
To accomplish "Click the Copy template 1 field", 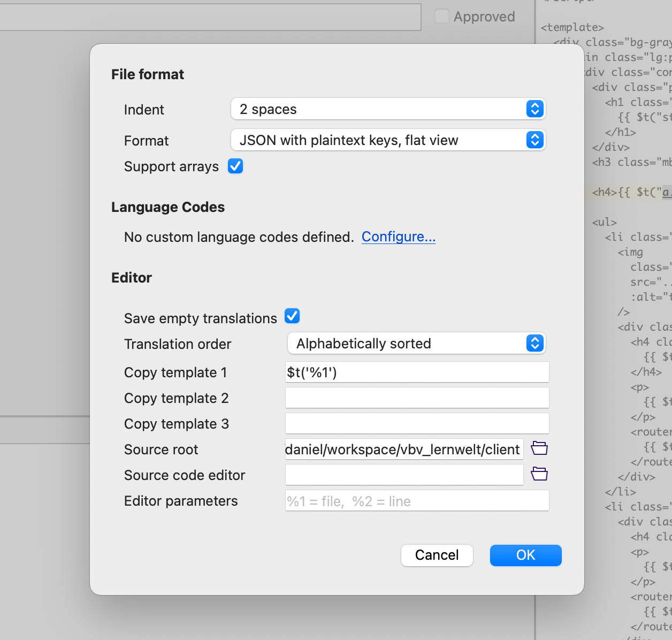I will [417, 372].
